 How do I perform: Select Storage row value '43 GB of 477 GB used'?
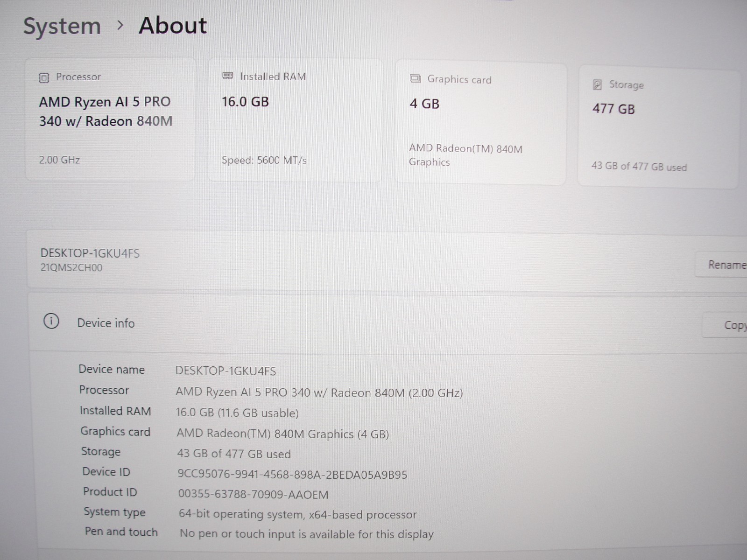pos(234,454)
